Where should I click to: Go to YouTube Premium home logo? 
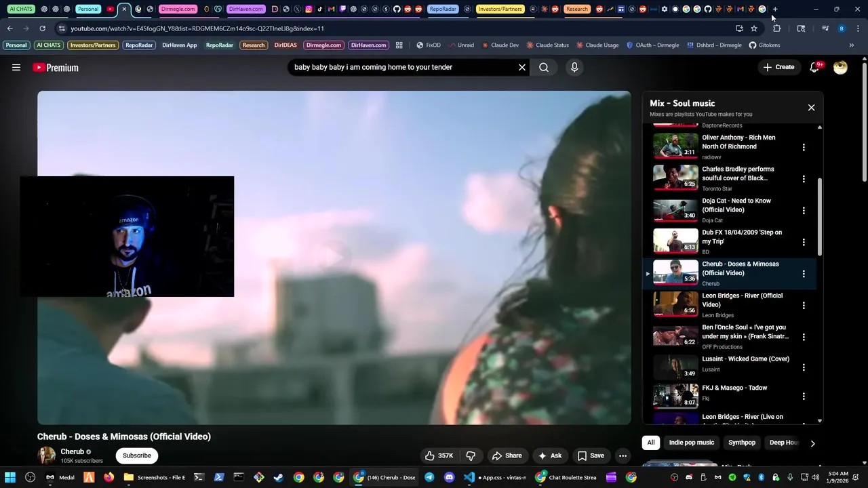coord(56,67)
